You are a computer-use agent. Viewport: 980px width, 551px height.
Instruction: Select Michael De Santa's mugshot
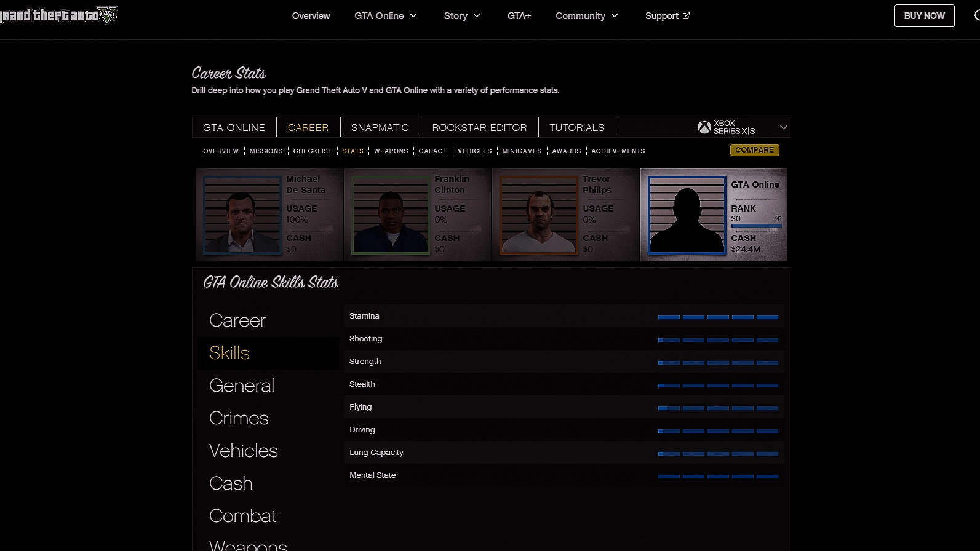click(242, 215)
